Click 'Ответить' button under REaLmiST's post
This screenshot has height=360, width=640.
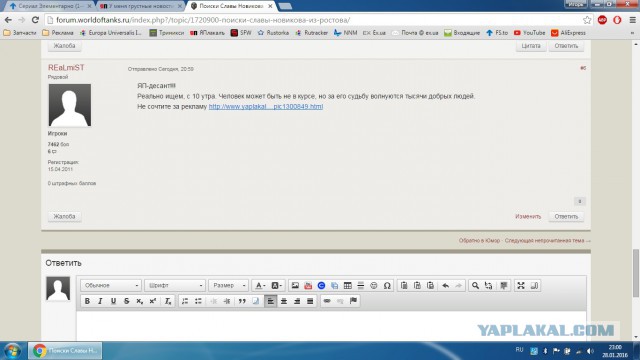566,216
